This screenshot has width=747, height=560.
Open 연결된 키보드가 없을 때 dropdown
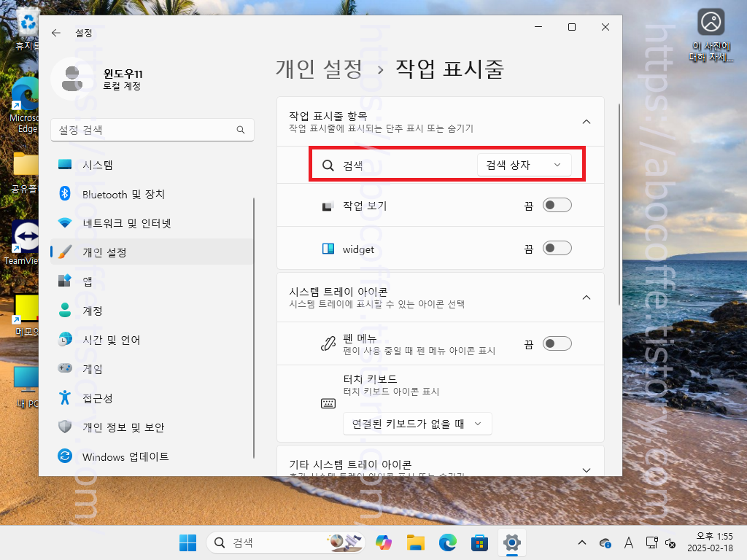[417, 424]
